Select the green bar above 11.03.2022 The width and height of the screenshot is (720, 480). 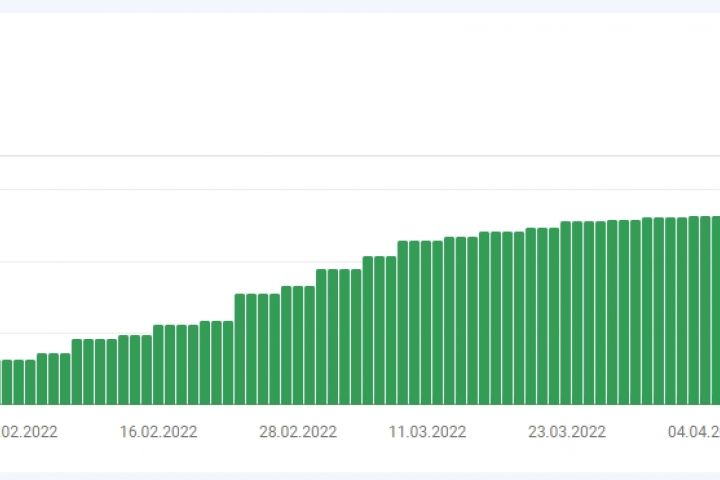click(x=427, y=322)
